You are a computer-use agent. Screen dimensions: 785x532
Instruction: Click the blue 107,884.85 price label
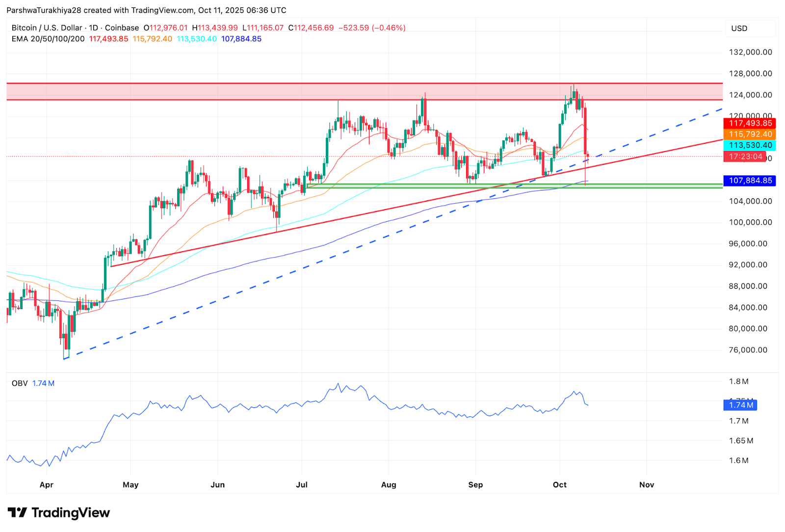[x=750, y=181]
